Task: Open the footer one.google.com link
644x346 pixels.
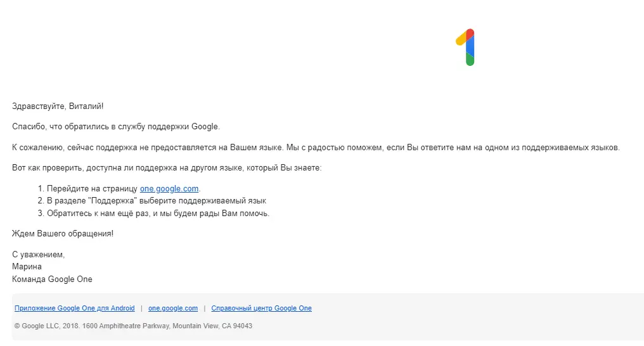Action: (173, 308)
